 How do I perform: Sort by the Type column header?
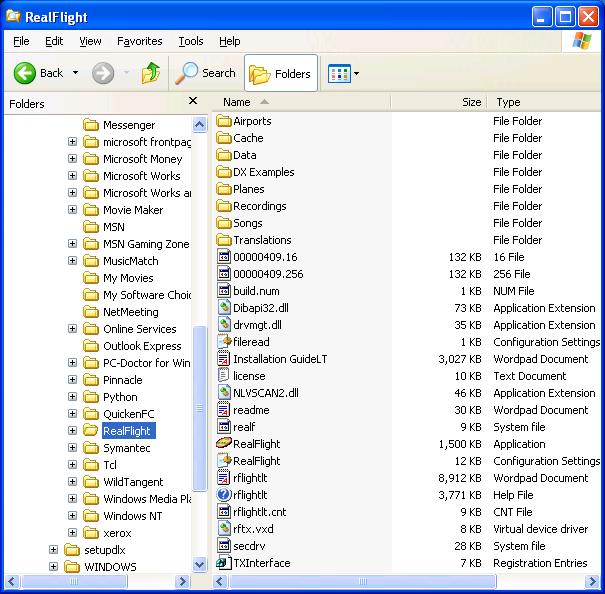click(544, 102)
